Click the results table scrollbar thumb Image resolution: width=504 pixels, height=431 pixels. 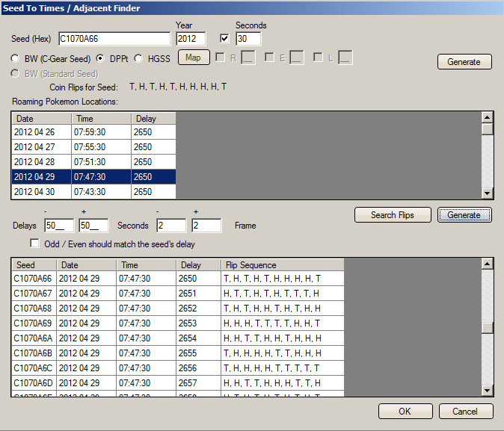coord(488,328)
